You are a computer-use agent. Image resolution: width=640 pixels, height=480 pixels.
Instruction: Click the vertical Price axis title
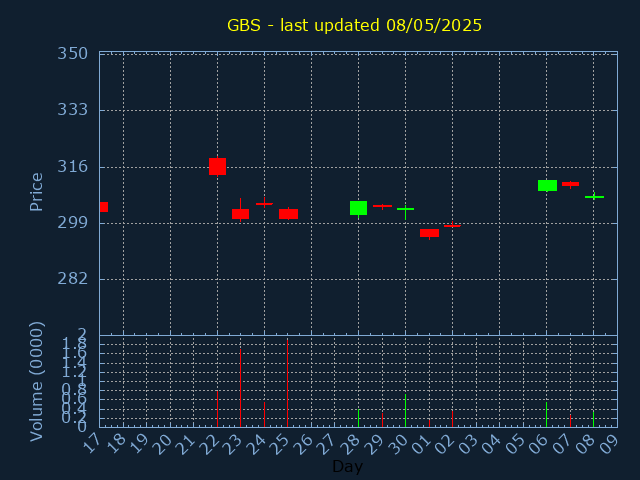click(36, 192)
